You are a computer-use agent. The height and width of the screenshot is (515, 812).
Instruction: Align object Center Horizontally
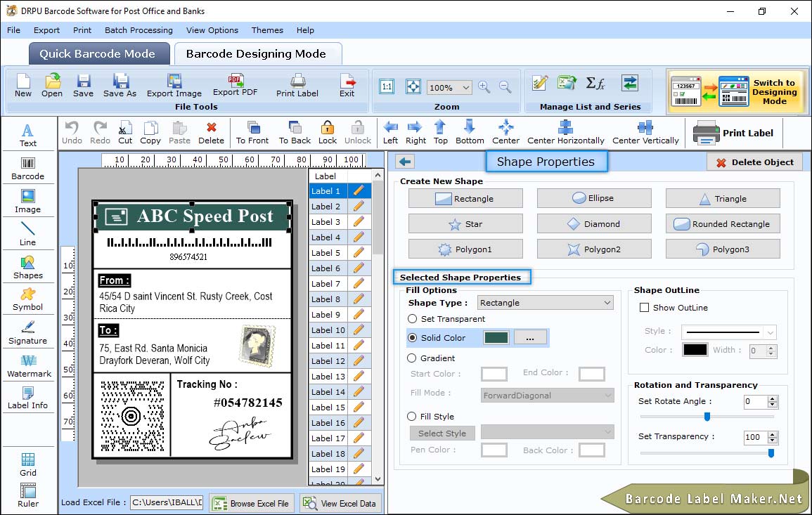[565, 133]
